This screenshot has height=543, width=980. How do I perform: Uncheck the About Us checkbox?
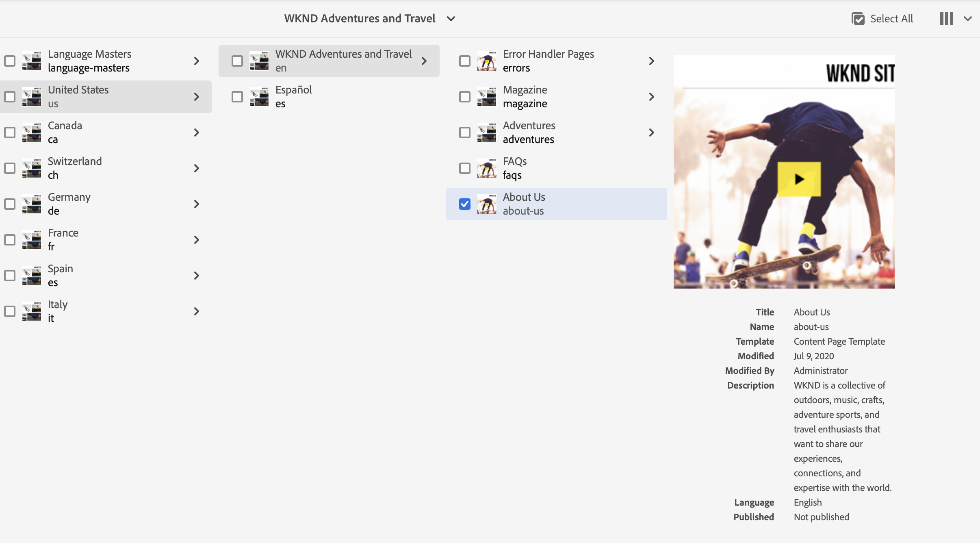pos(464,204)
